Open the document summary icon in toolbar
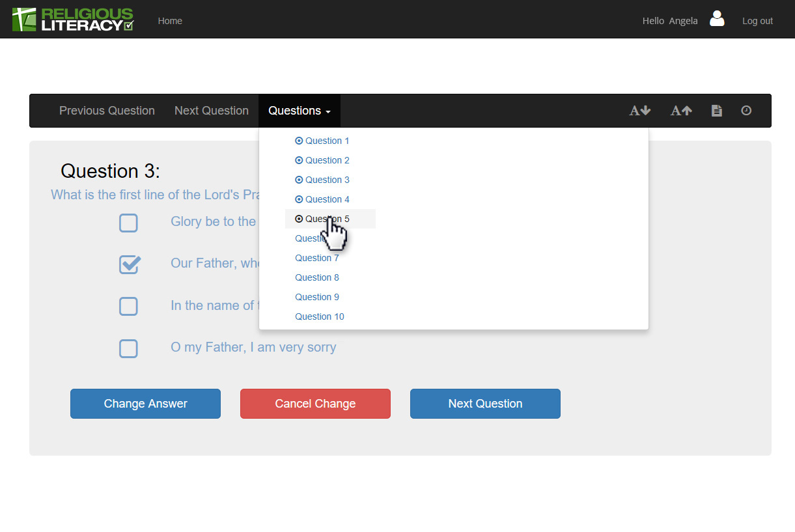 click(x=716, y=111)
